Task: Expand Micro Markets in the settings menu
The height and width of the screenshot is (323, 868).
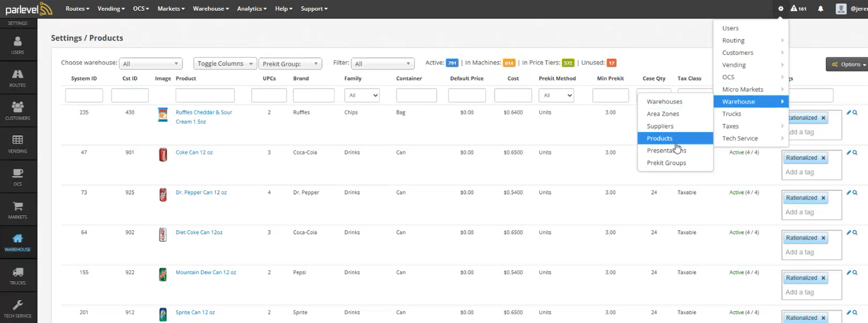Action: pos(751,89)
